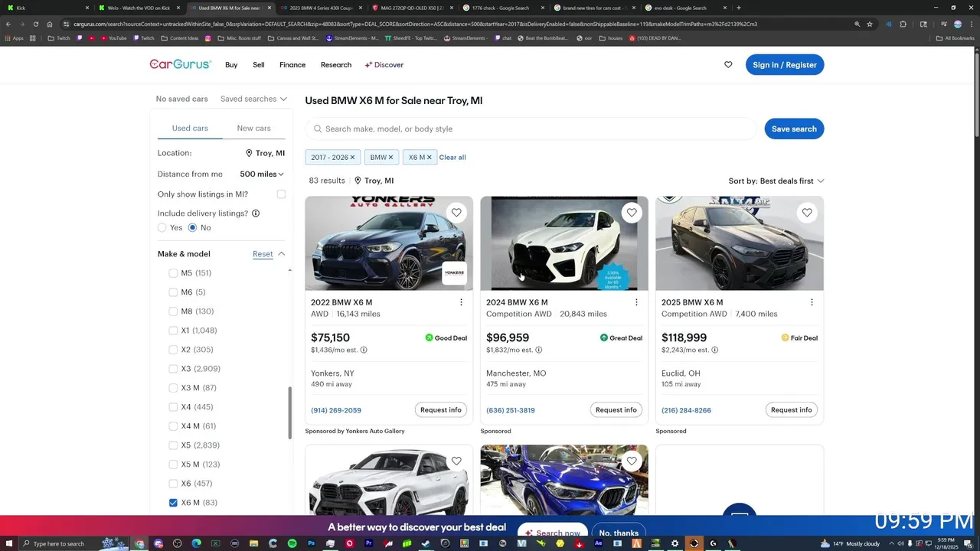Show payment estimate info for $2,243/mo
Viewport: 980px width, 551px height.
coord(714,350)
